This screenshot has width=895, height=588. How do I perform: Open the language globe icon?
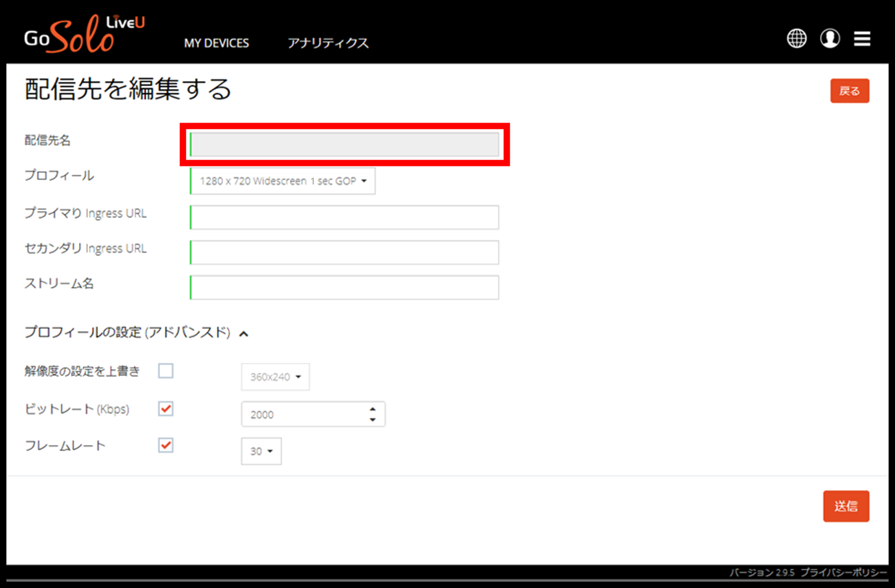coord(796,38)
